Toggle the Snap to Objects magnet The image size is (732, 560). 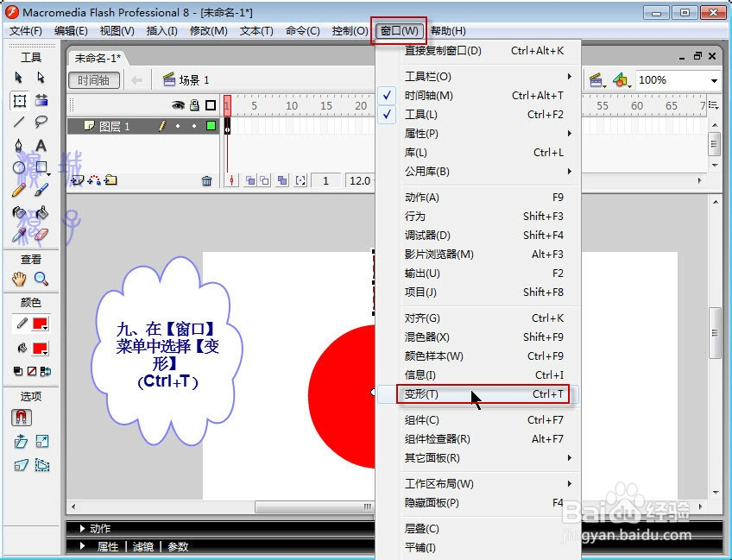[x=21, y=418]
